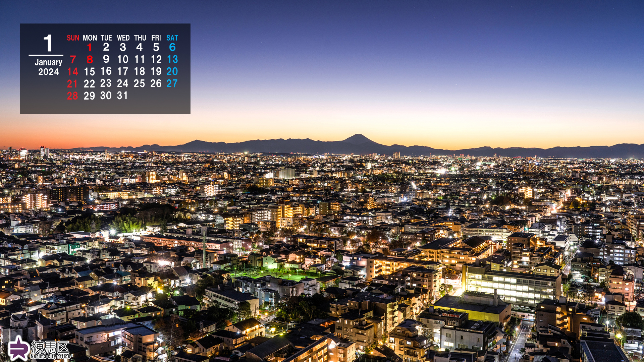Select date 30 in the calendar

(106, 96)
